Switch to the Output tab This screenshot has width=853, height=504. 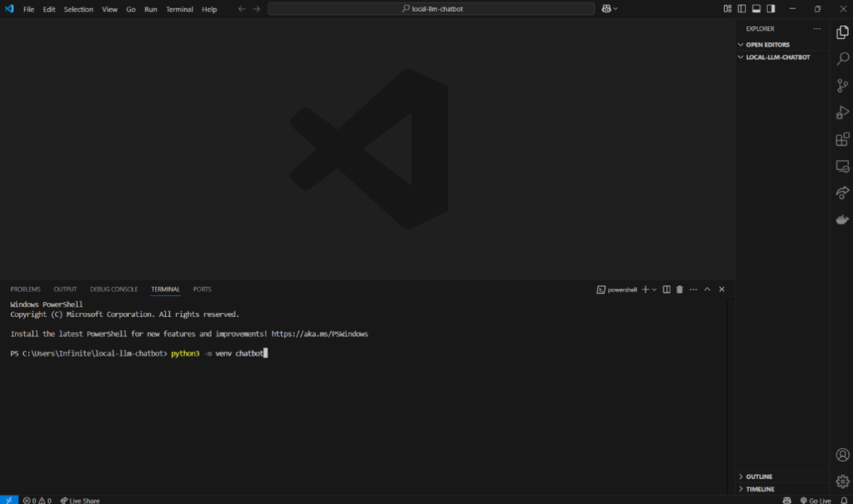pyautogui.click(x=66, y=290)
